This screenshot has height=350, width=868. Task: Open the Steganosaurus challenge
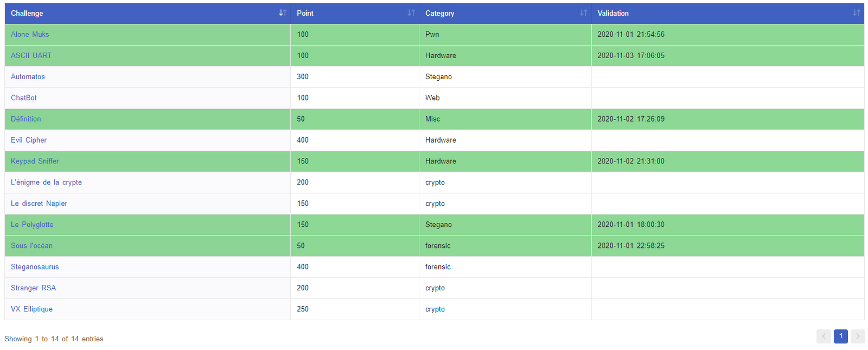tap(35, 268)
